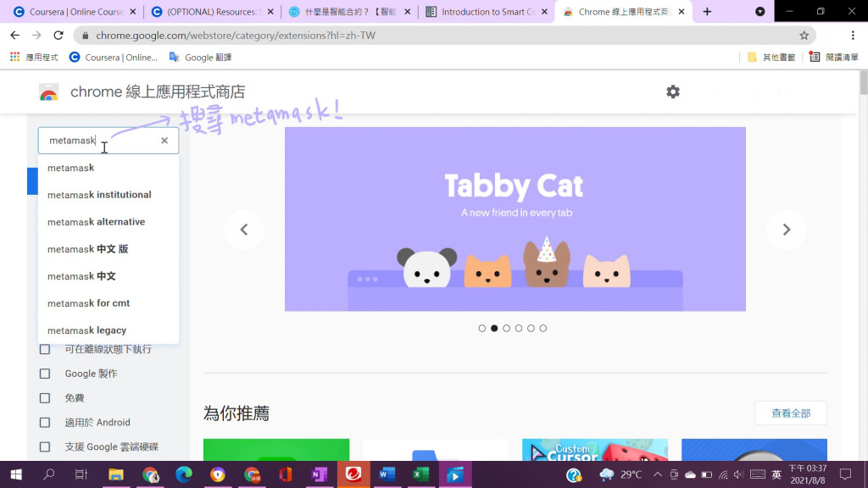
Task: Open the Custom Cursor extension card
Action: click(x=595, y=450)
